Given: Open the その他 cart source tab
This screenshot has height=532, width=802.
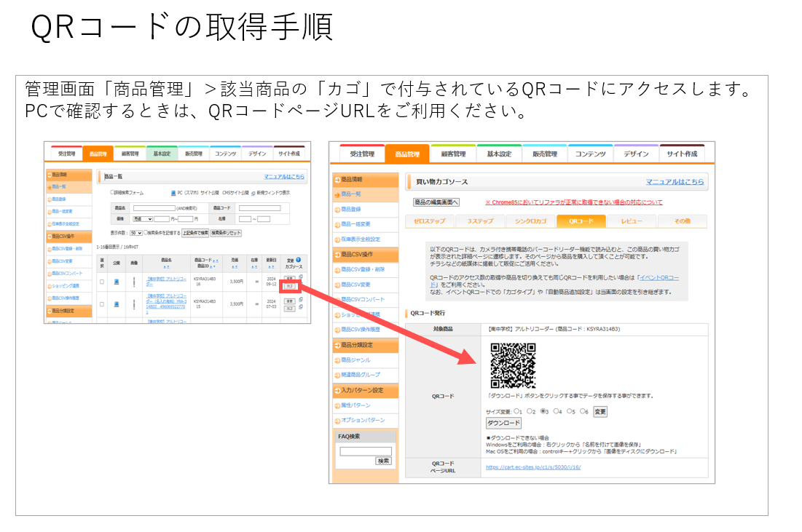Looking at the screenshot, I should (x=682, y=221).
